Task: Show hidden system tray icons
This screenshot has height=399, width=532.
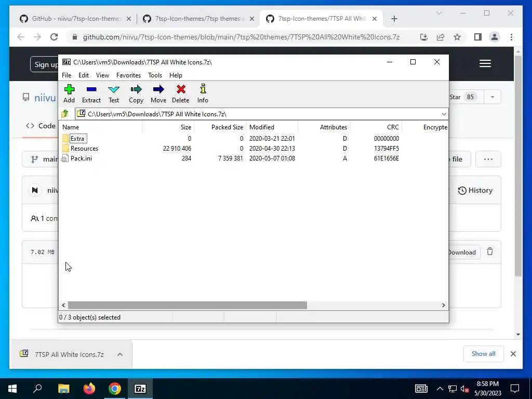Action: coord(440,389)
